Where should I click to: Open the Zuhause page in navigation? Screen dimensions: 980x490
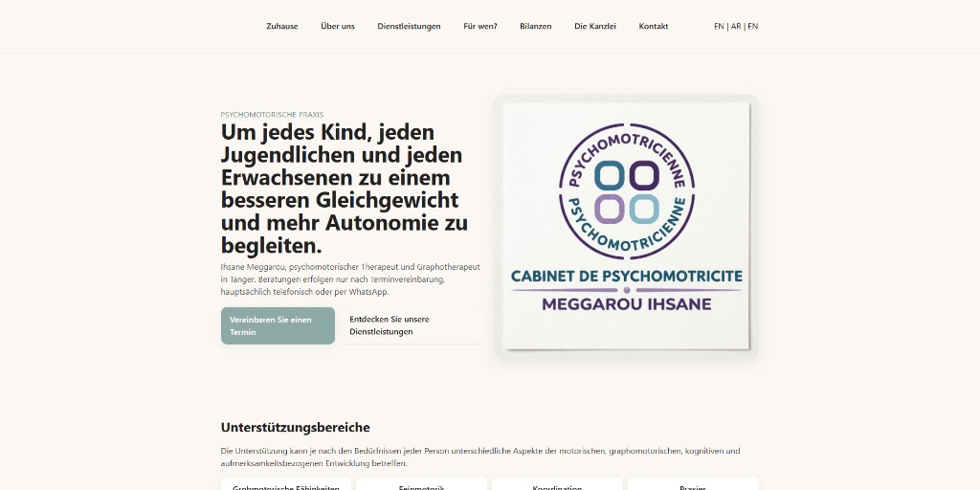point(282,26)
